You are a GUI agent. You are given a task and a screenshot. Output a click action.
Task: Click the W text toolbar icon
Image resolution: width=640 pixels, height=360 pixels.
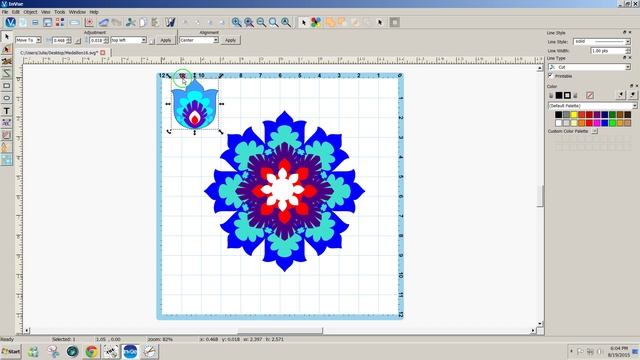(170, 22)
